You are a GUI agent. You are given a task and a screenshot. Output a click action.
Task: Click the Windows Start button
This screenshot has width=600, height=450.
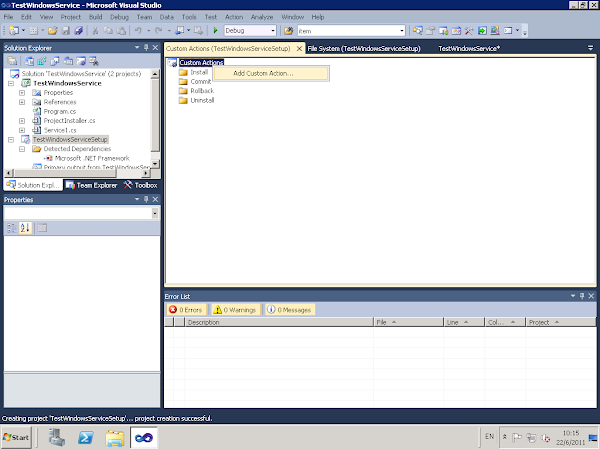coord(16,437)
